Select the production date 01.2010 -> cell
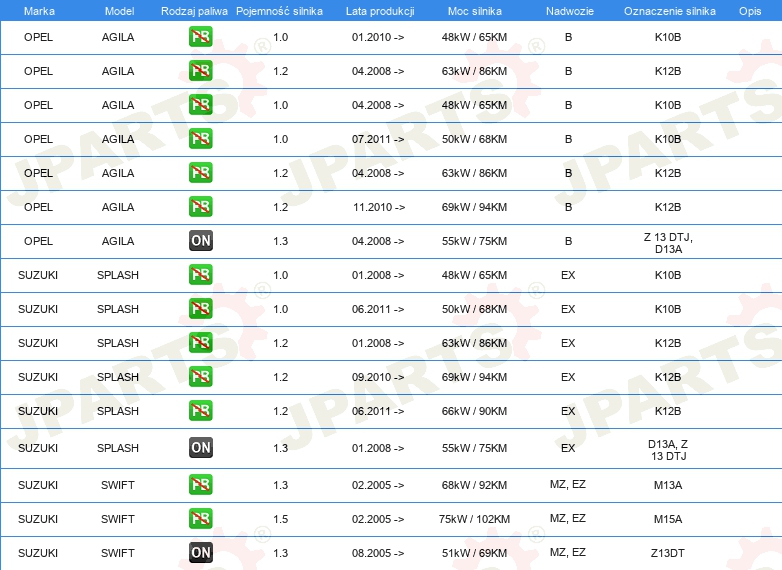The image size is (782, 570). (378, 37)
